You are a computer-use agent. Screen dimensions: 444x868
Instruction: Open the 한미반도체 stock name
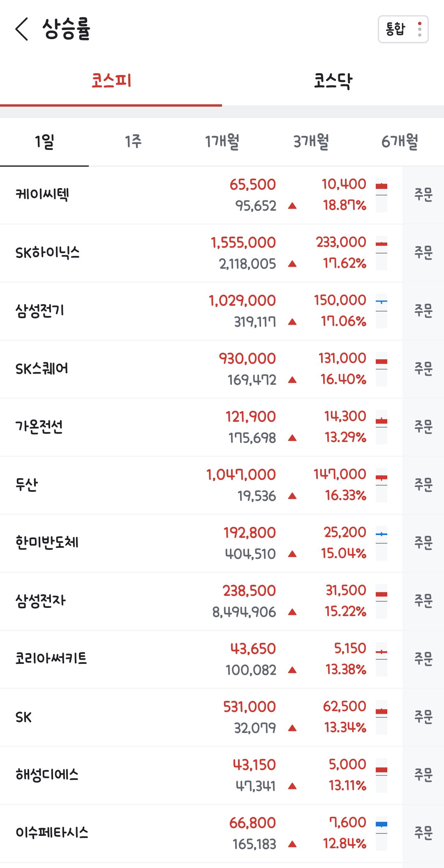(x=47, y=542)
